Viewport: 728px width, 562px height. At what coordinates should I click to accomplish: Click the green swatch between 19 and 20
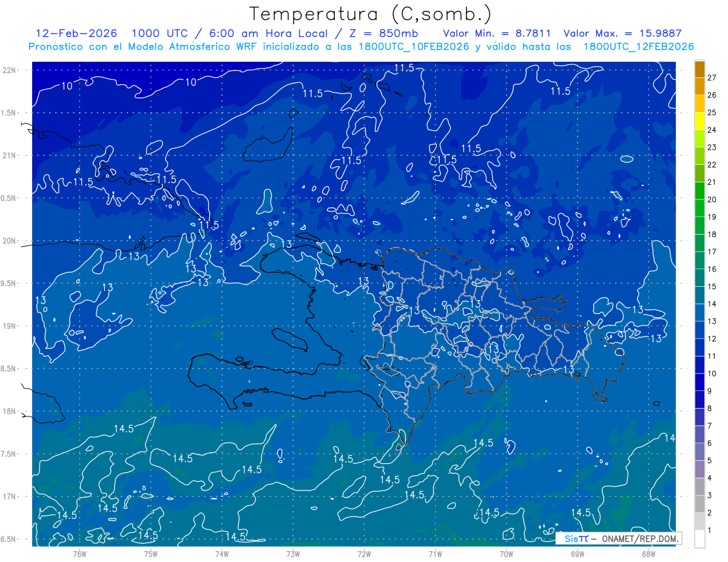[699, 208]
